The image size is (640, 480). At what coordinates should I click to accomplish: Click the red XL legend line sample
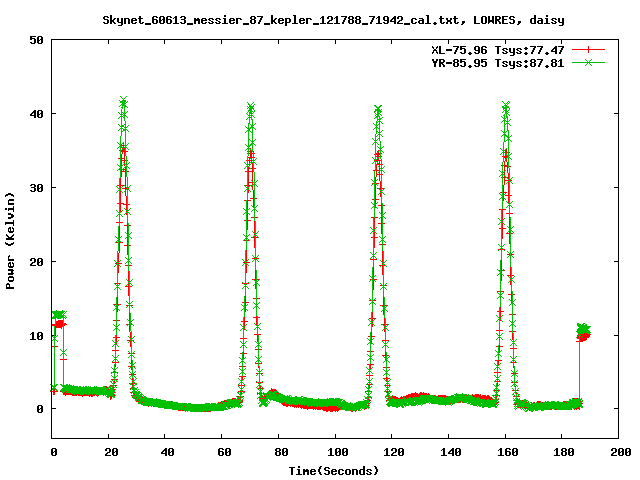(588, 50)
